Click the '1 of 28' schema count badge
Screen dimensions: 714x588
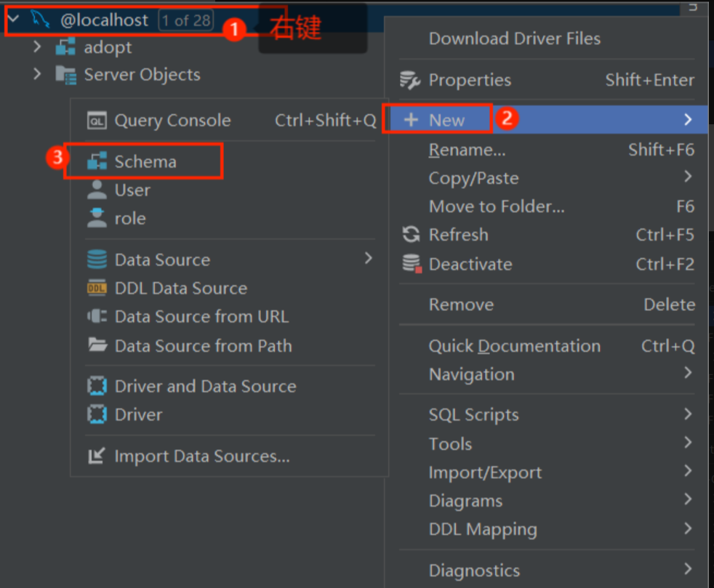pyautogui.click(x=187, y=20)
